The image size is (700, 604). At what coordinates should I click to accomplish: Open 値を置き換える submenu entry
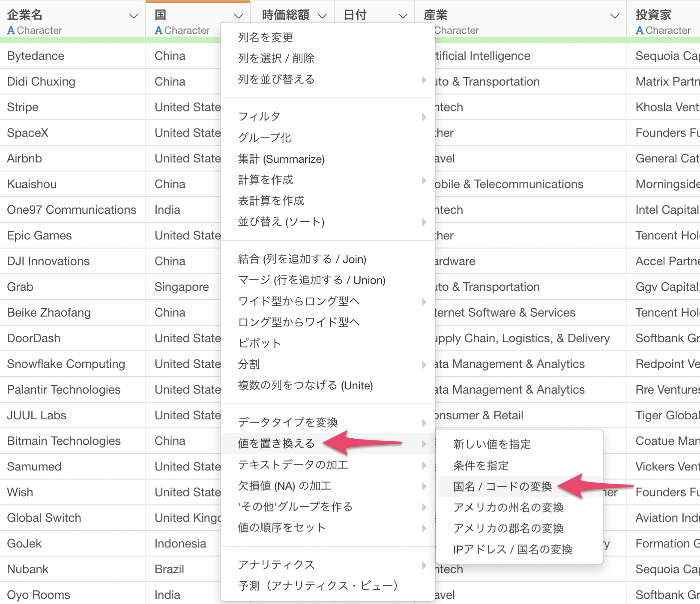click(328, 443)
